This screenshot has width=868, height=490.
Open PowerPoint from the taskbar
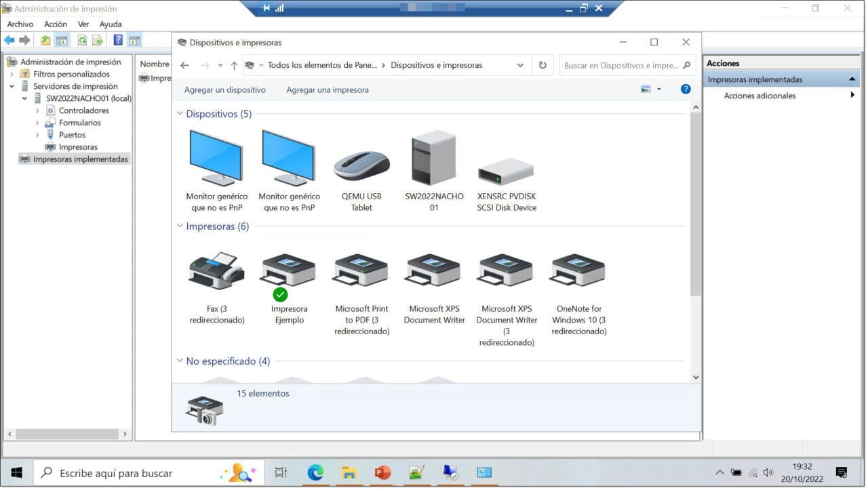click(382, 472)
